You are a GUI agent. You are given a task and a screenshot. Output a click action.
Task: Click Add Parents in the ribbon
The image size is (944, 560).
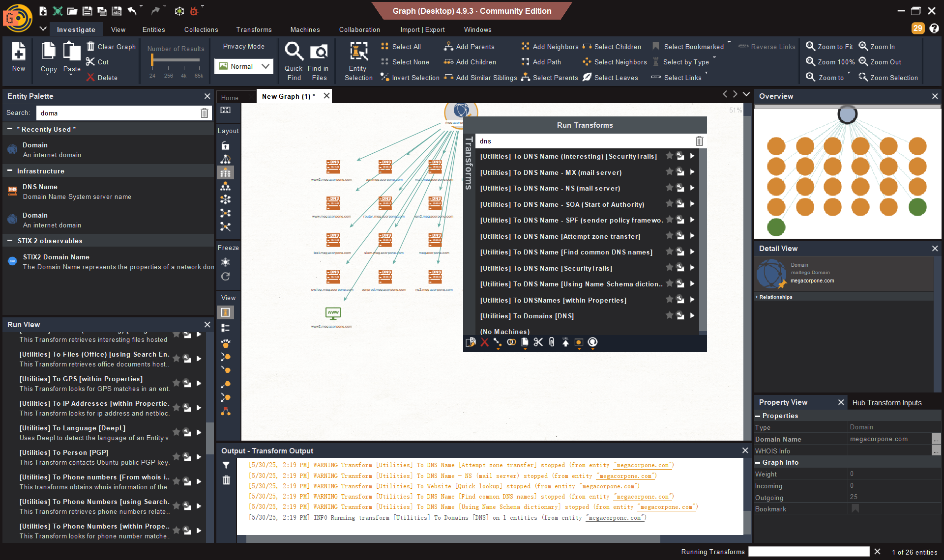(x=469, y=47)
